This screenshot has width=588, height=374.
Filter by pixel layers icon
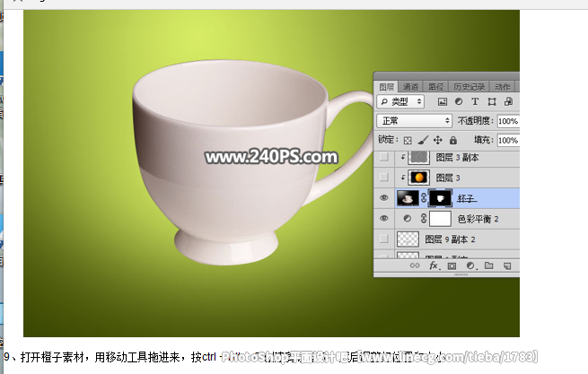pyautogui.click(x=443, y=101)
